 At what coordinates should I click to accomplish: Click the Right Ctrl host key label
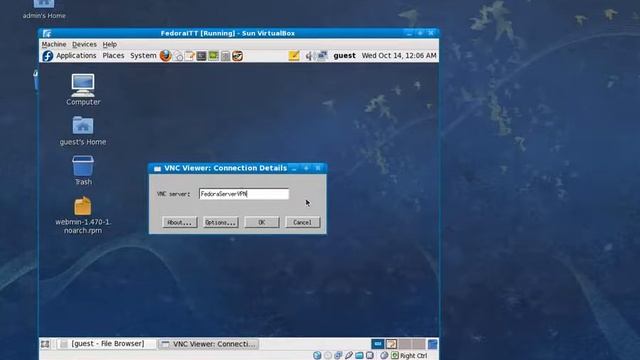413,356
